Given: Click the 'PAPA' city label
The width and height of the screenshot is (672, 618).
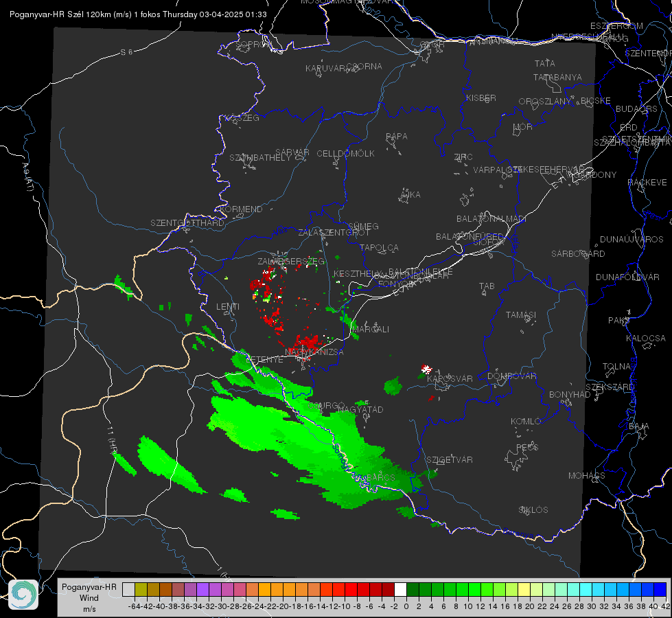Looking at the screenshot, I should tap(397, 136).
